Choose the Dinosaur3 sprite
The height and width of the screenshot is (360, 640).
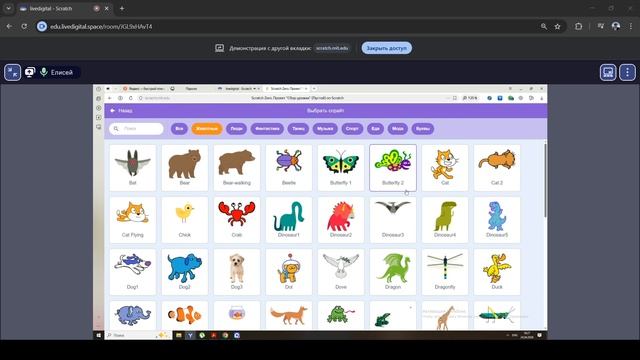[x=393, y=220]
